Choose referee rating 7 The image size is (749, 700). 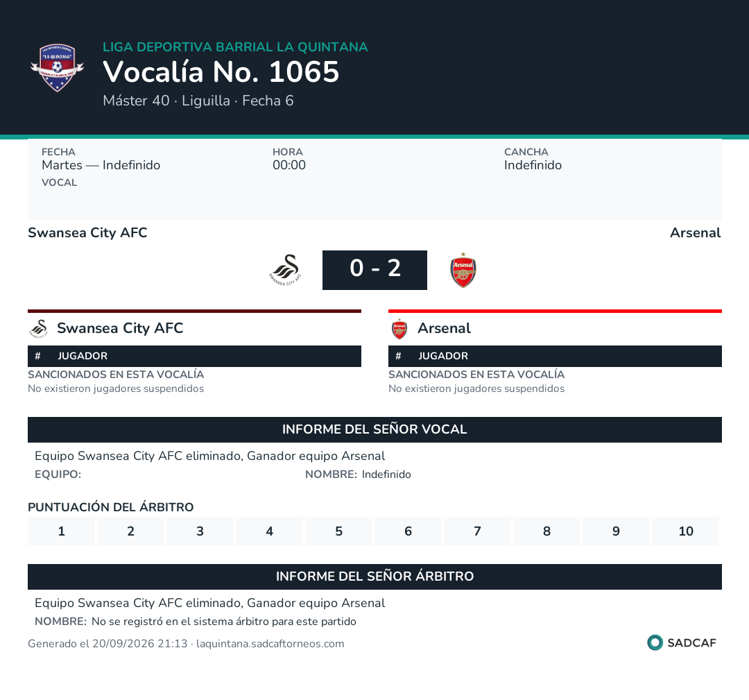(477, 531)
